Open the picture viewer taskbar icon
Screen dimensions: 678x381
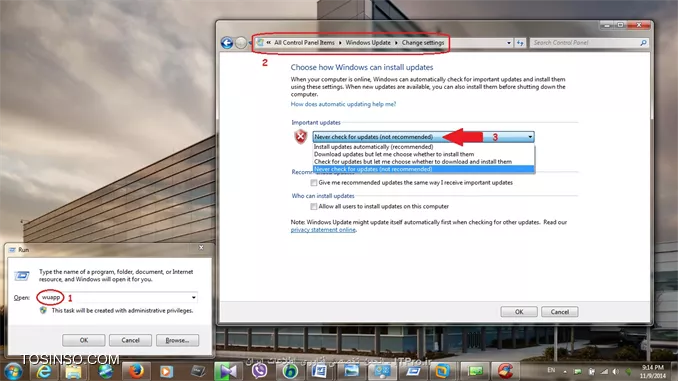tap(351, 371)
